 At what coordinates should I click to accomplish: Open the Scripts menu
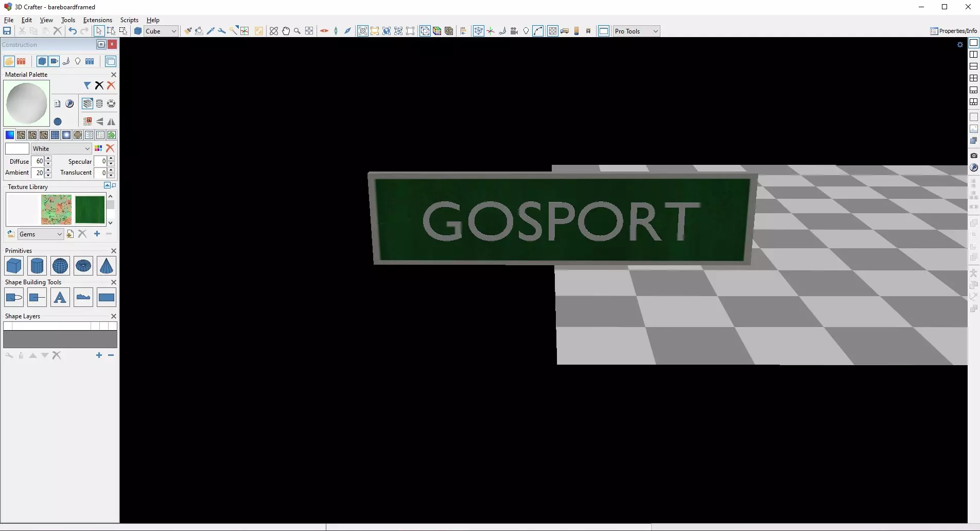point(129,20)
